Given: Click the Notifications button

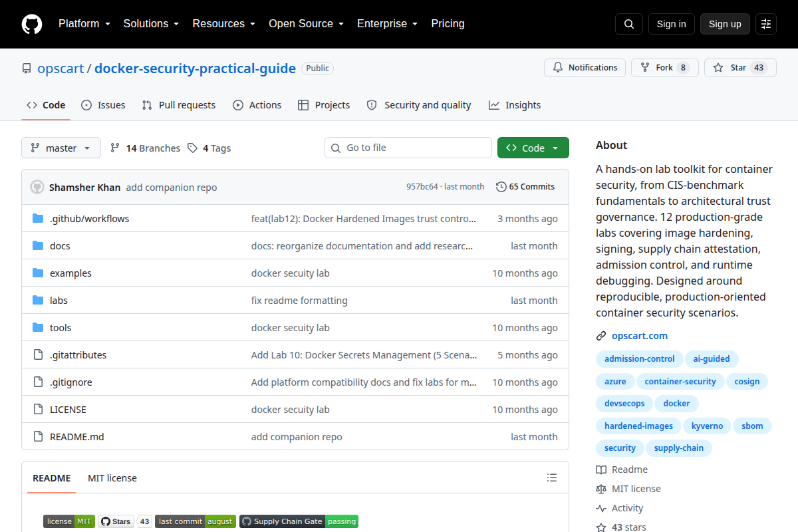Looking at the screenshot, I should point(585,68).
